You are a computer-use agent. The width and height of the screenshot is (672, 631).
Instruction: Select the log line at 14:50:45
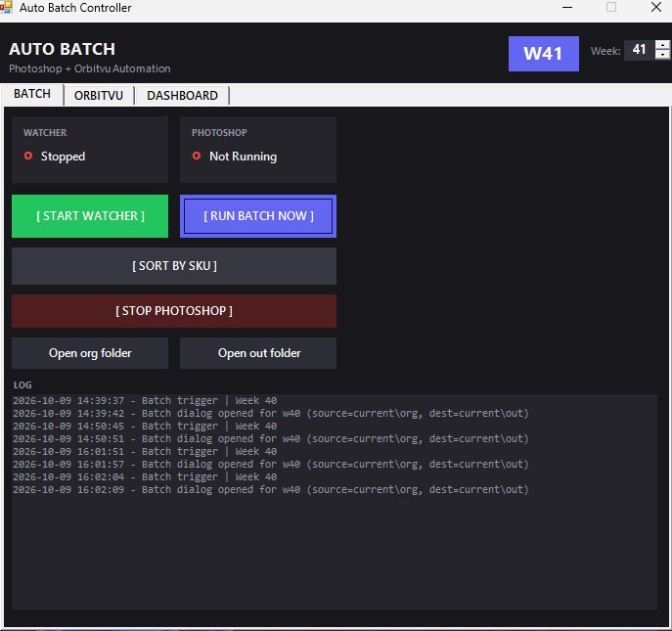click(x=145, y=427)
